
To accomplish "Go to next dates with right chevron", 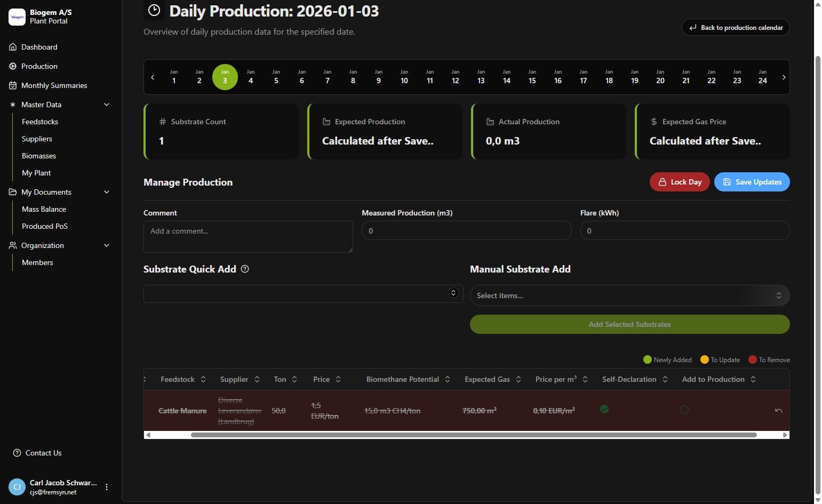I will (784, 77).
